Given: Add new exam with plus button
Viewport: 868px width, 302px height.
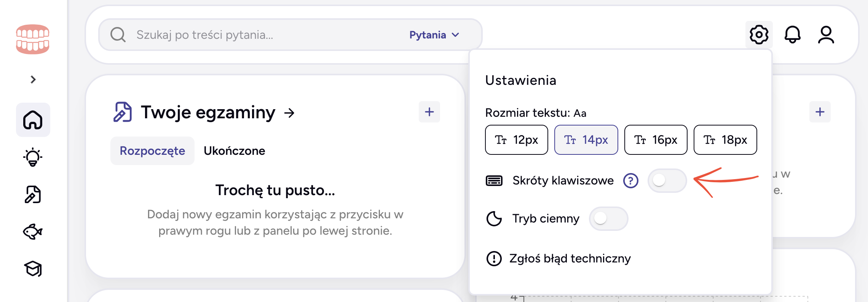Looking at the screenshot, I should coord(429,112).
